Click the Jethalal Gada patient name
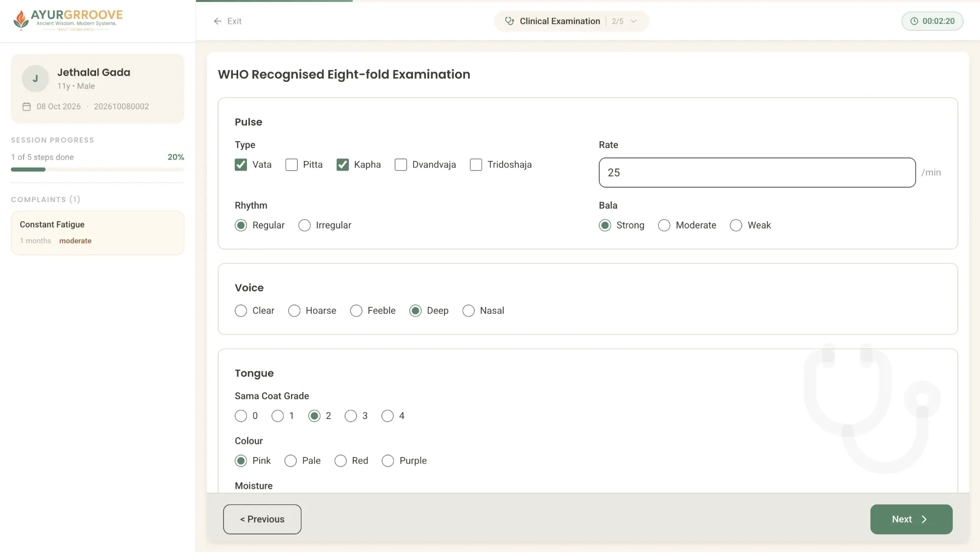The image size is (980, 552). (x=94, y=72)
